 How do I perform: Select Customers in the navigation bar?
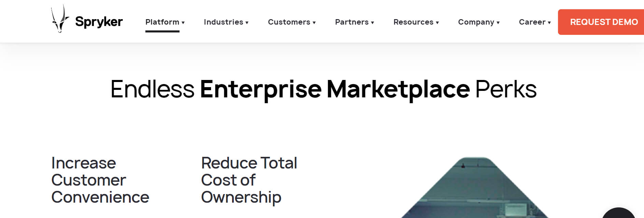coord(289,22)
